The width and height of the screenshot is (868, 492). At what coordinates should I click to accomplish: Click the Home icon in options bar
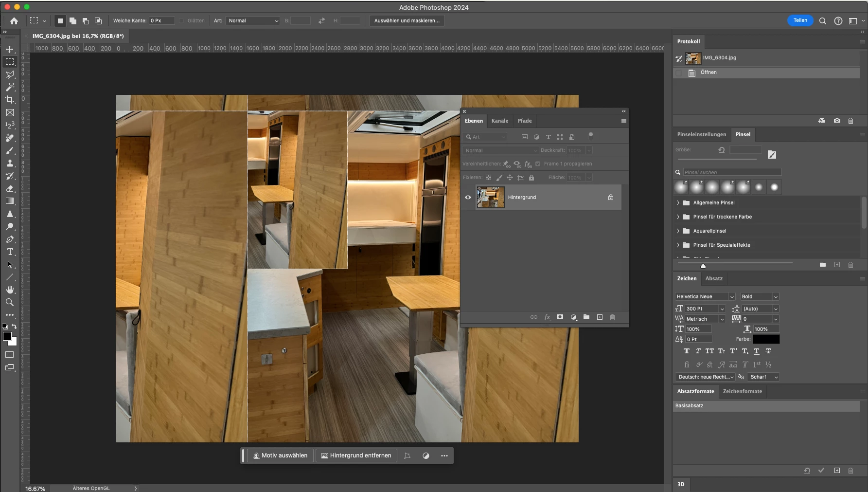tap(14, 21)
